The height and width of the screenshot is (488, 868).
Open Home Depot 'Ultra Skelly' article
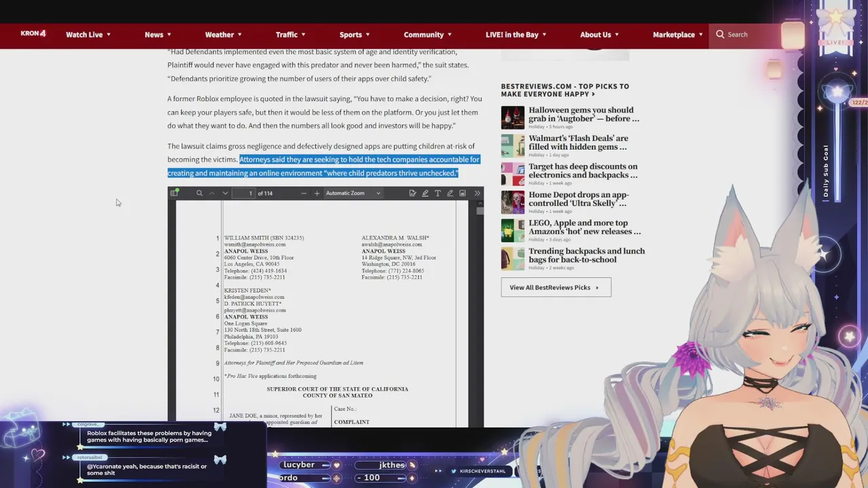(x=578, y=199)
